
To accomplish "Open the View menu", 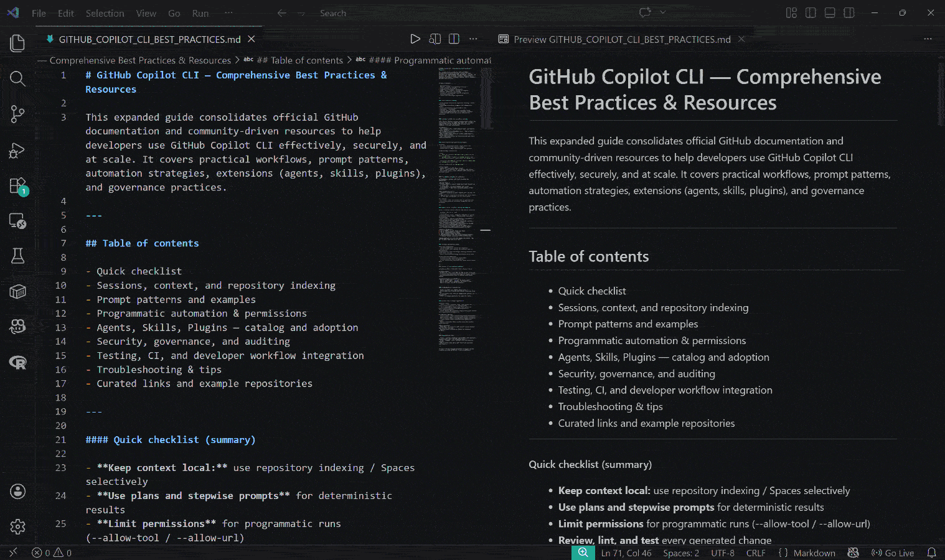I will (x=146, y=13).
